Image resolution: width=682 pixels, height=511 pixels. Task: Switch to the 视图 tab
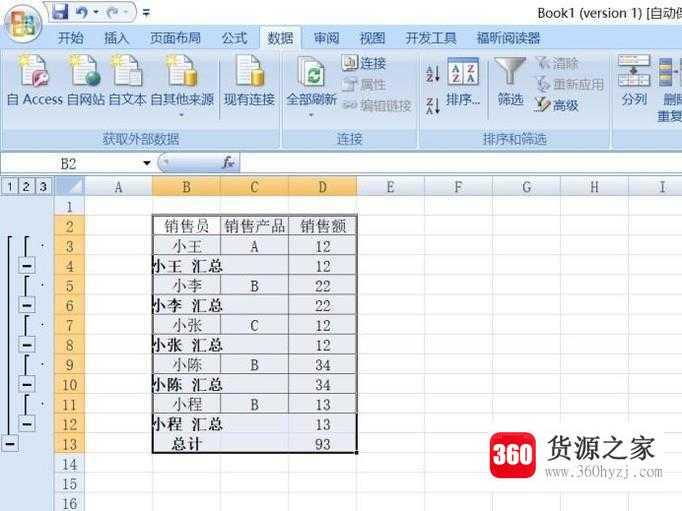click(x=372, y=39)
